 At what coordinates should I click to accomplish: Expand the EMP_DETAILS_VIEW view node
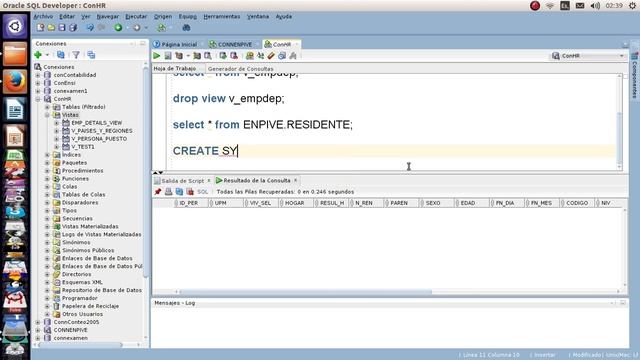pos(57,123)
